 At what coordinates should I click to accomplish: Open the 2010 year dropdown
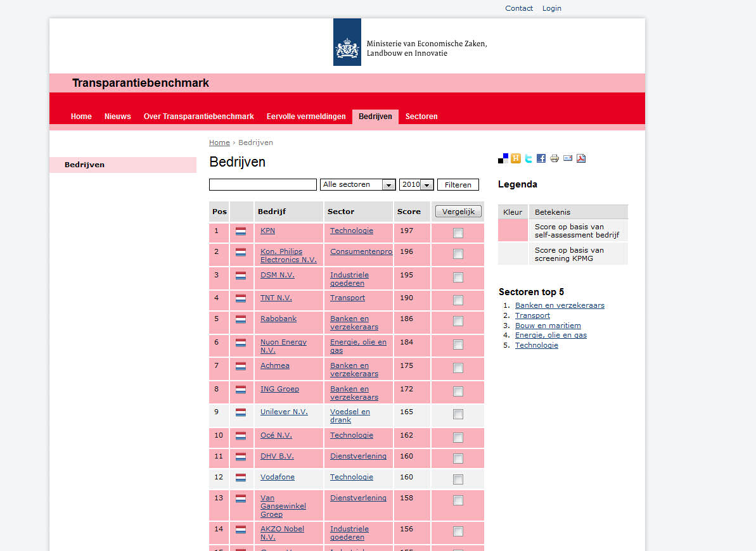tap(416, 185)
